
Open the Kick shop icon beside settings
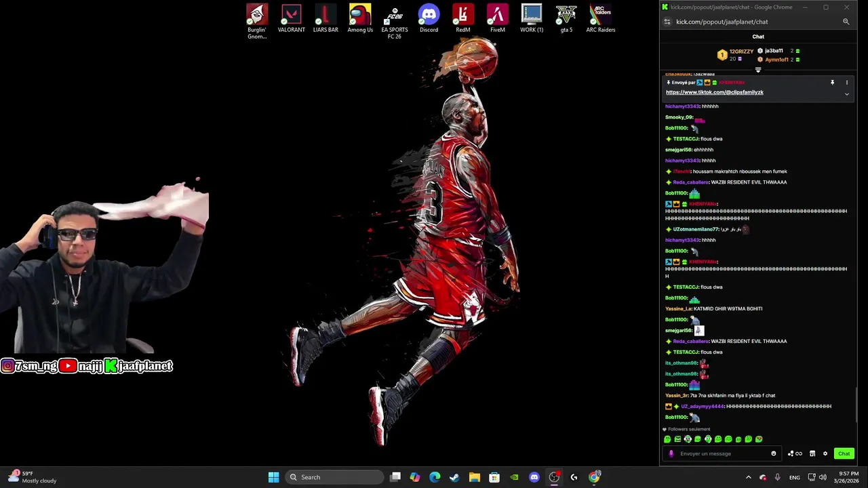click(812, 453)
